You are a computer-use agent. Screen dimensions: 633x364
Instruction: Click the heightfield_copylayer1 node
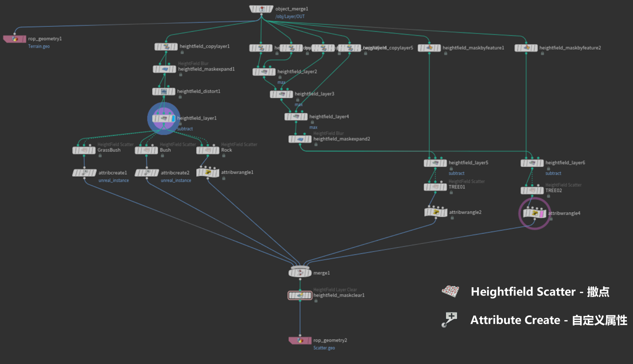point(166,47)
